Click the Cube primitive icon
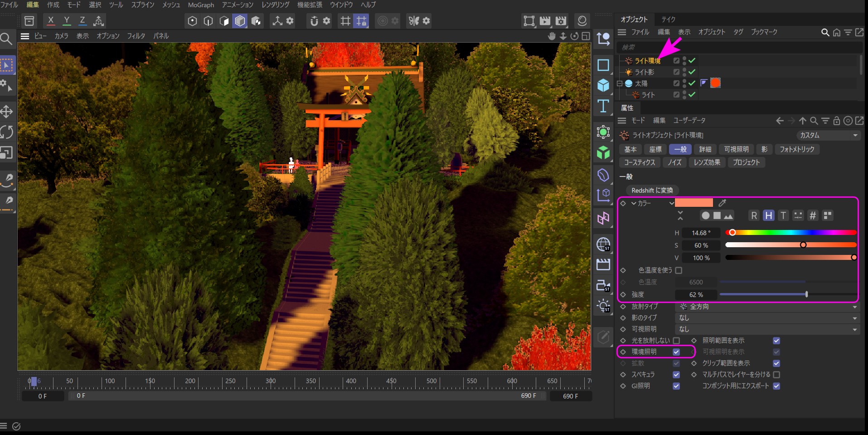 603,85
